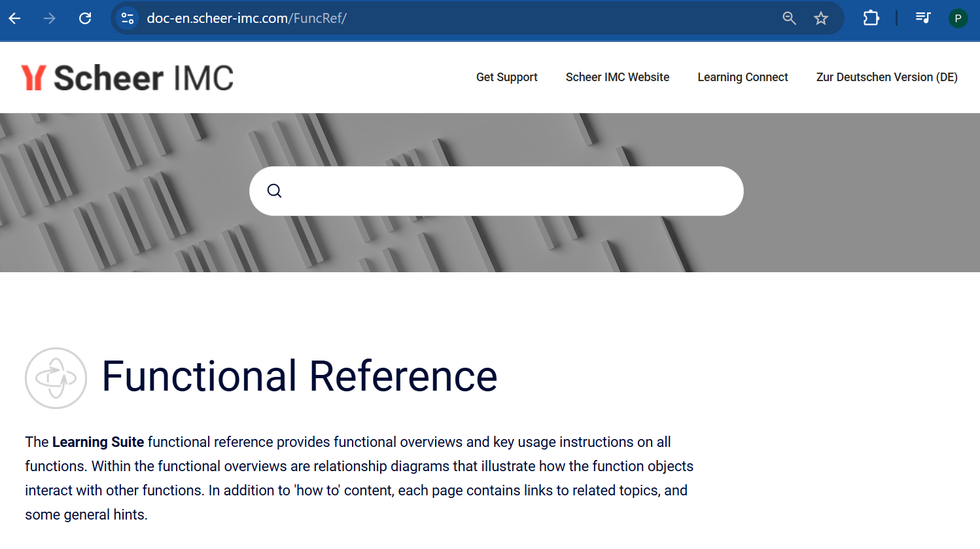Click the Scheer IMC logo

click(x=127, y=77)
